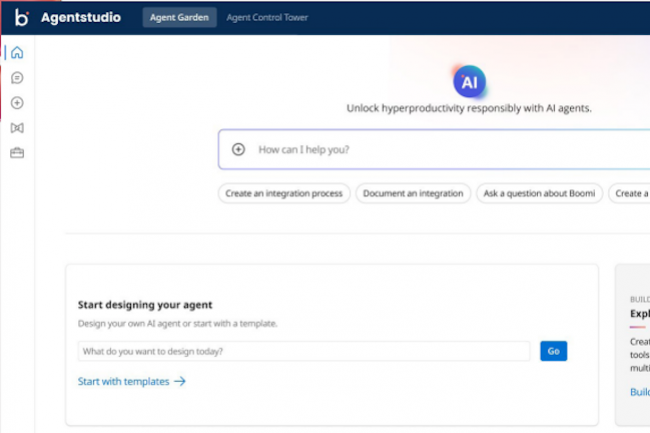This screenshot has width=650, height=433.
Task: Choose Create an integration process suggestion
Action: point(284,194)
